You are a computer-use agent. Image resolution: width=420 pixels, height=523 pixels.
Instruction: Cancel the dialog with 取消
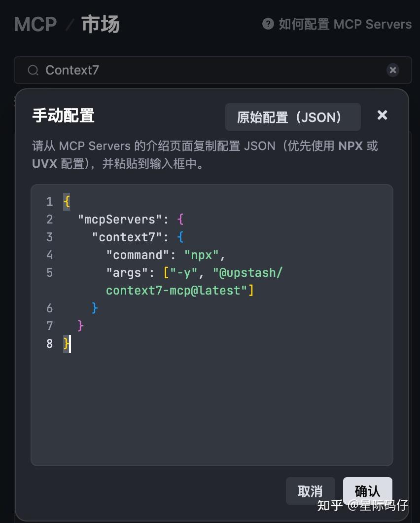click(x=310, y=491)
